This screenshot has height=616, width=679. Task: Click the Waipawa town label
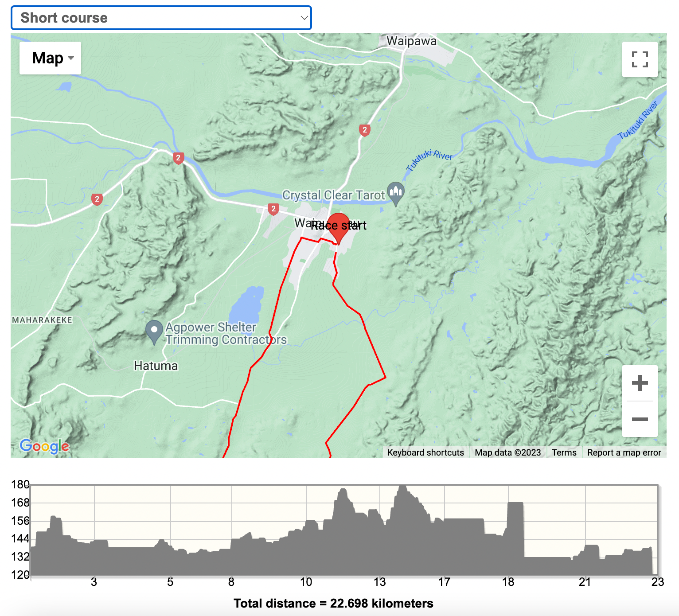click(411, 41)
